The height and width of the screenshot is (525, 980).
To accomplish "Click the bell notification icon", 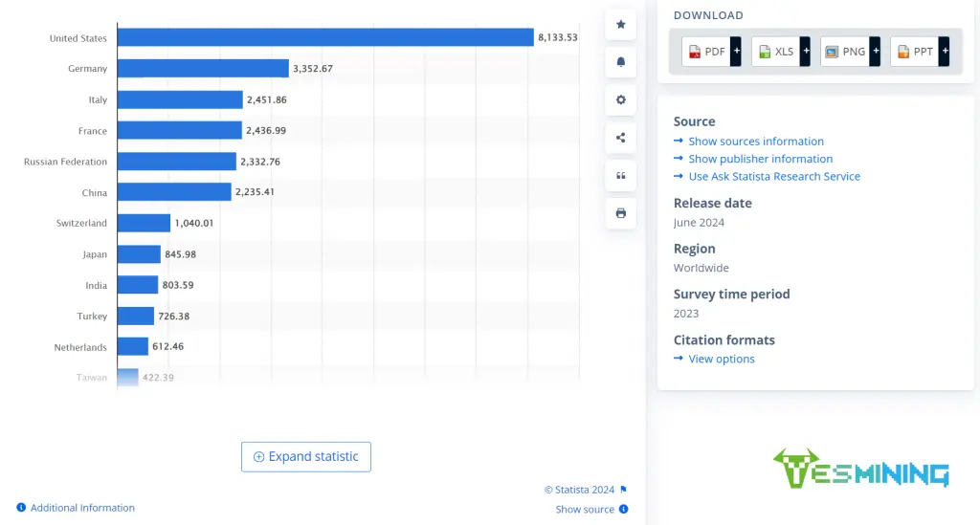I will point(620,62).
